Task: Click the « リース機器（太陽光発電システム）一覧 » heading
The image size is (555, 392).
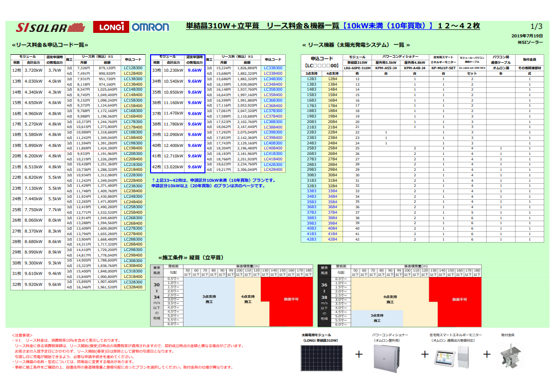Action: (x=356, y=45)
